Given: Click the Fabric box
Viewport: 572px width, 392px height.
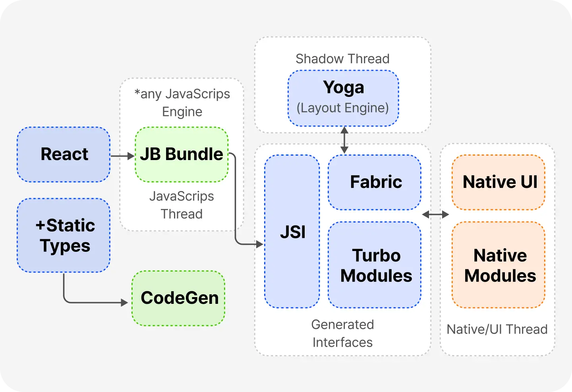Looking at the screenshot, I should click(375, 182).
